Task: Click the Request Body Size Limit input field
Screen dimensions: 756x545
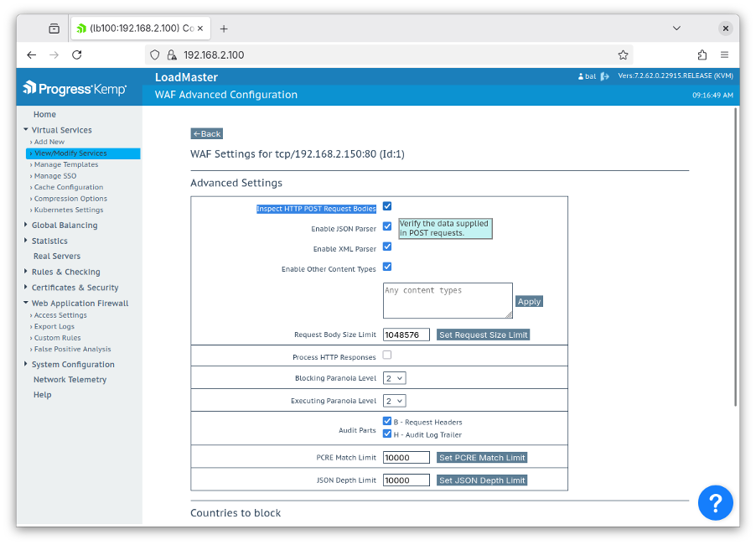Action: coord(406,334)
